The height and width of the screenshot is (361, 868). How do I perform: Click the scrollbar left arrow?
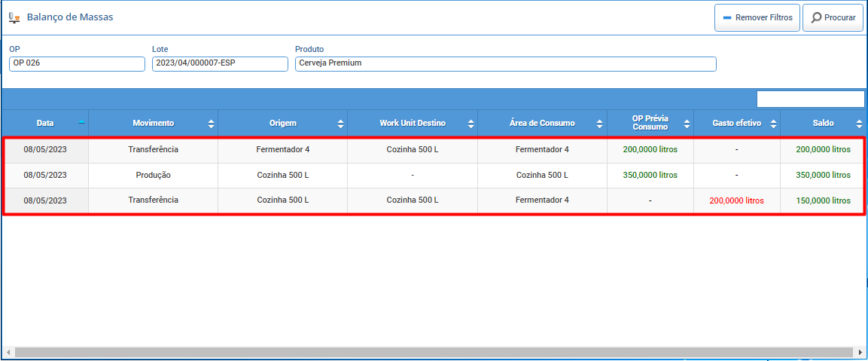point(8,352)
